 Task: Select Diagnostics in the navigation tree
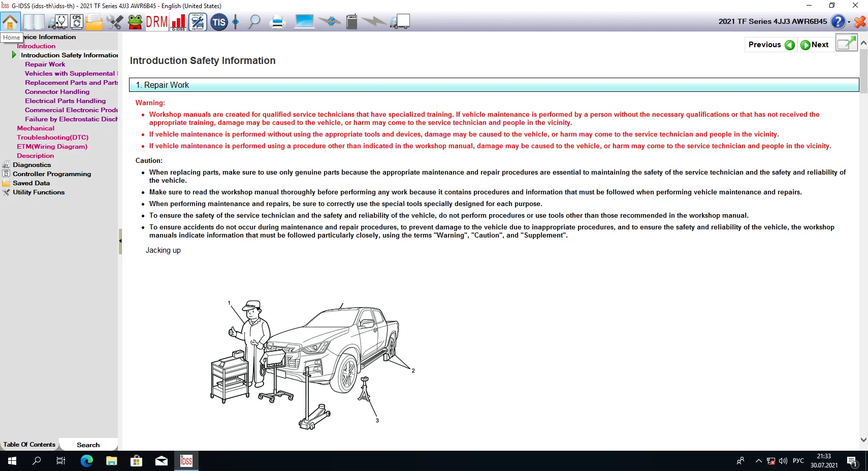[x=32, y=165]
